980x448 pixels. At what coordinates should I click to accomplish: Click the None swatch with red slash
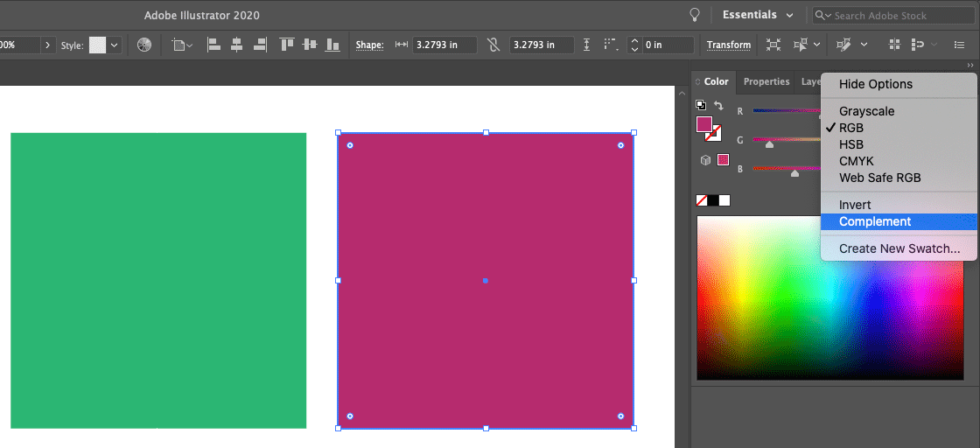[702, 200]
